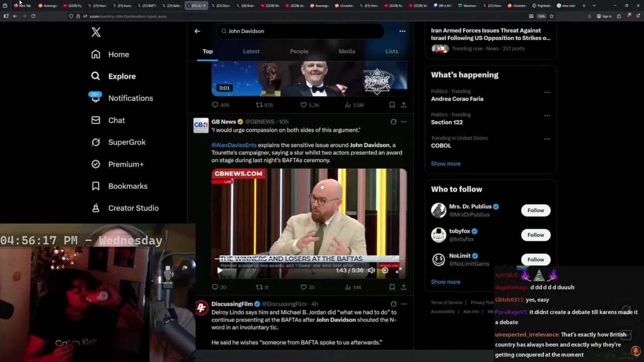Open Accessibility footer link

443,312
